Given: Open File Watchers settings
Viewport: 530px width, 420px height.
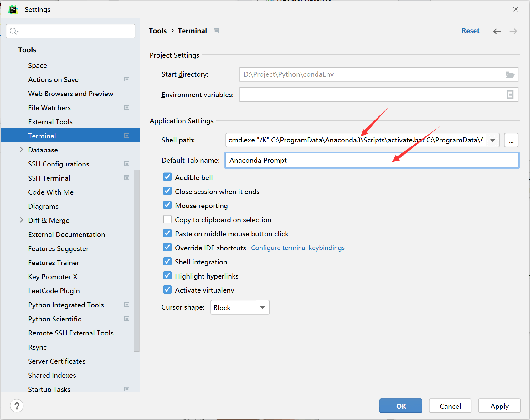Looking at the screenshot, I should click(49, 108).
